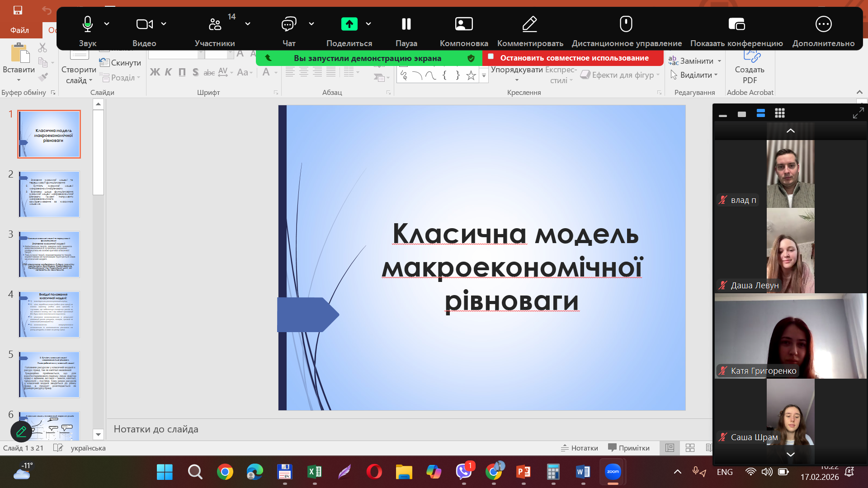Open the Файл menu tab

click(x=19, y=30)
